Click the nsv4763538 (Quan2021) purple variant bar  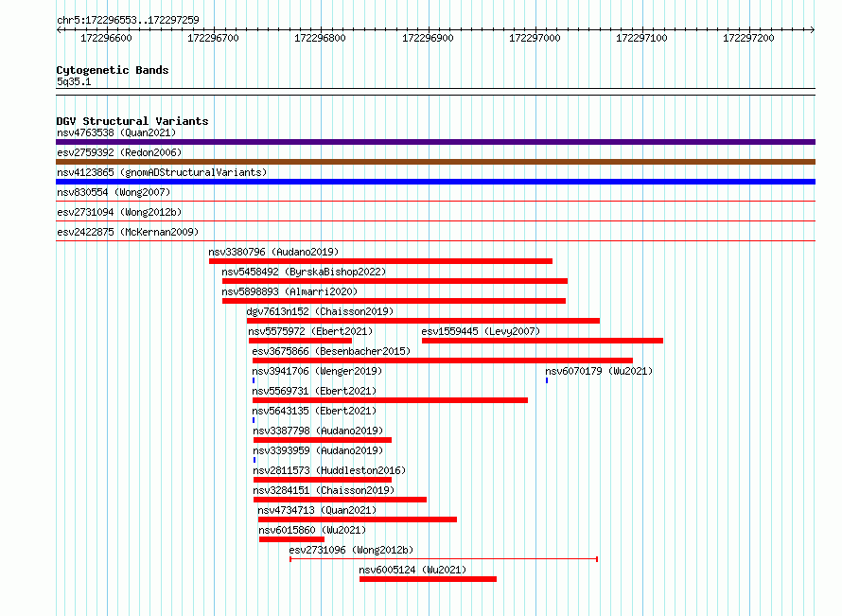tap(435, 142)
